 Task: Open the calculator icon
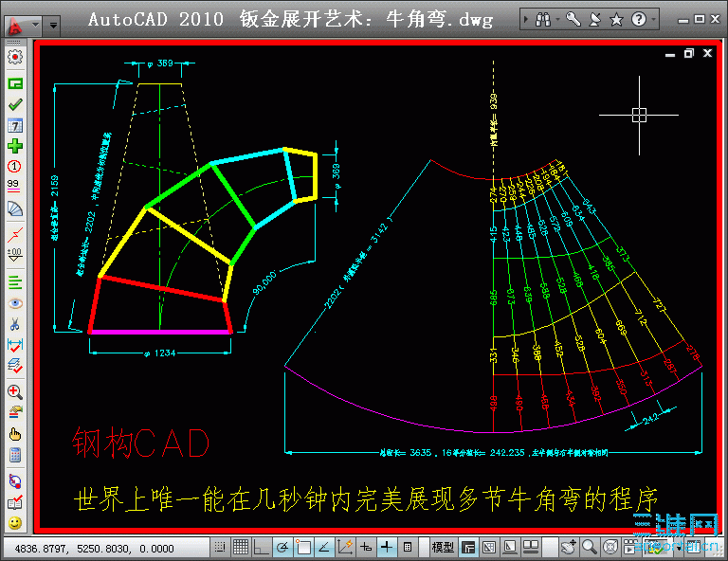pos(15,455)
